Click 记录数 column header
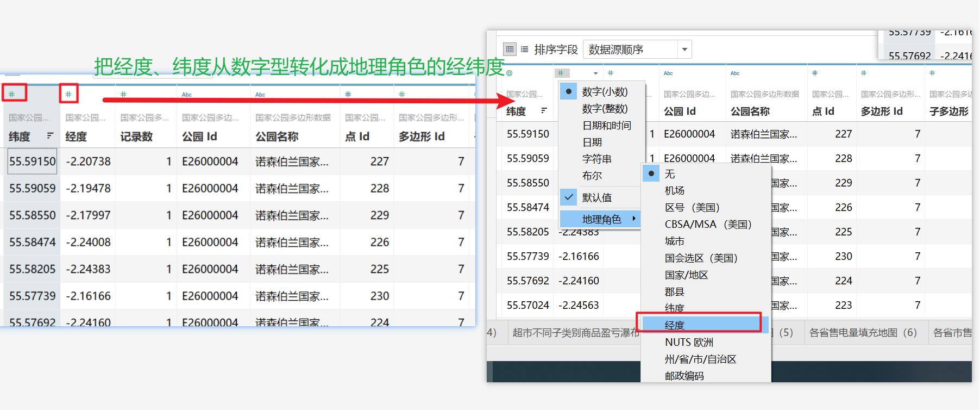 click(136, 136)
